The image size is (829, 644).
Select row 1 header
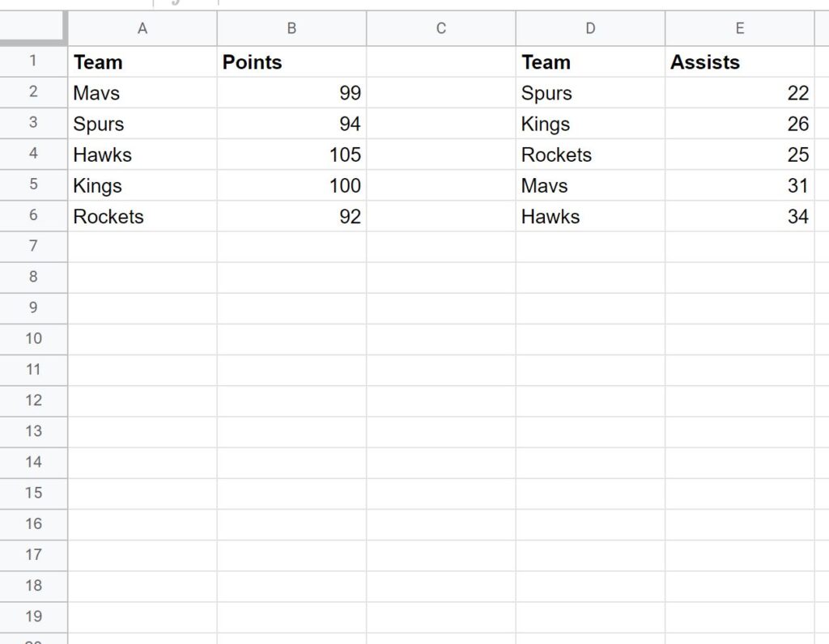pos(33,62)
